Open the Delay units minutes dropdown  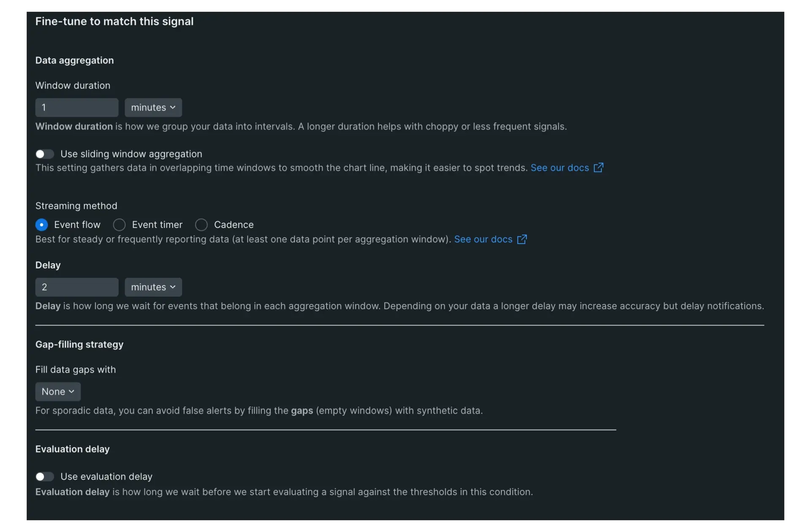(153, 287)
